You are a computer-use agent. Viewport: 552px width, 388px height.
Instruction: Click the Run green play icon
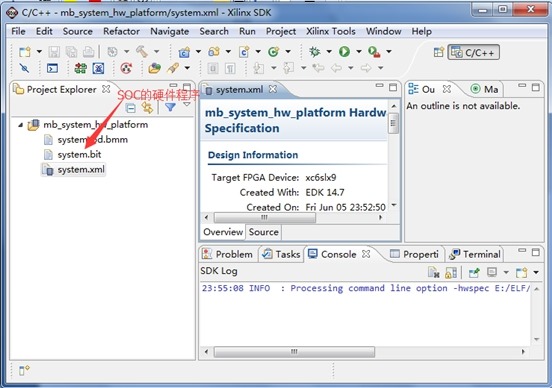coord(344,52)
